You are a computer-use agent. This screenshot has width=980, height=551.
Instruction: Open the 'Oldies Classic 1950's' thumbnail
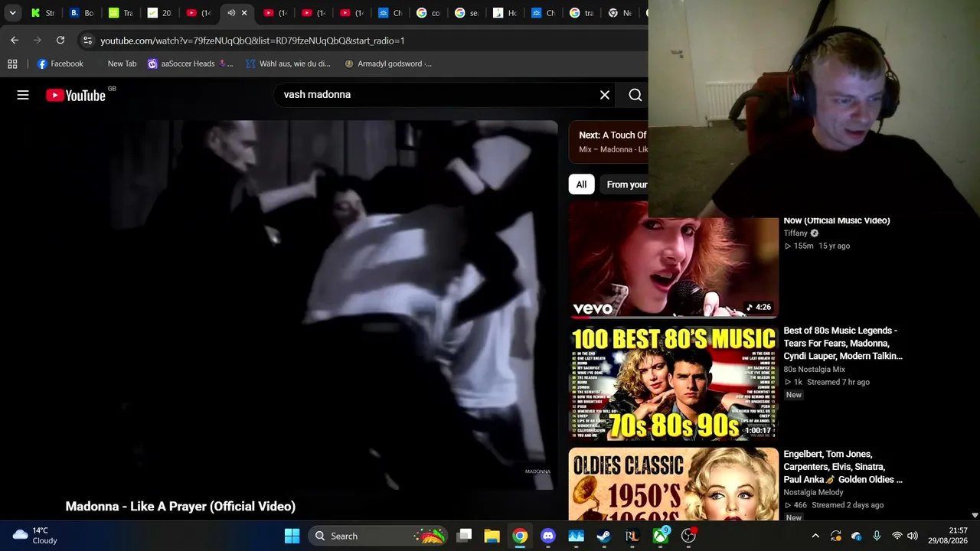pos(674,484)
